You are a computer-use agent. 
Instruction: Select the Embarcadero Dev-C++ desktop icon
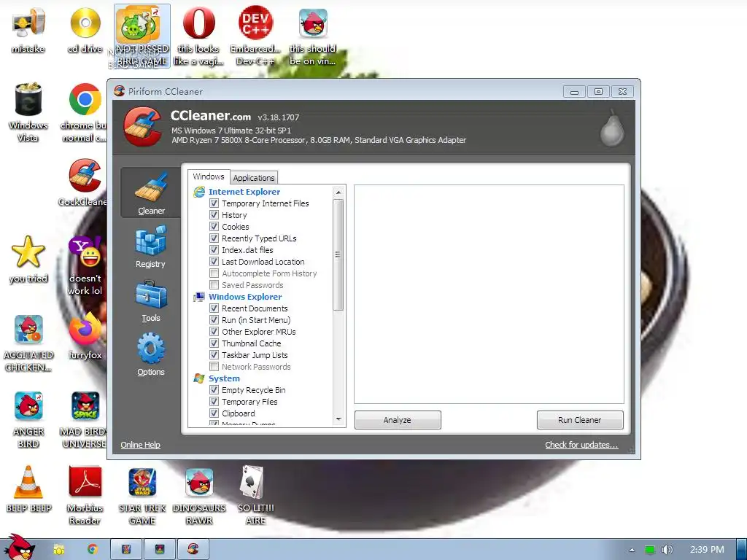[255, 36]
